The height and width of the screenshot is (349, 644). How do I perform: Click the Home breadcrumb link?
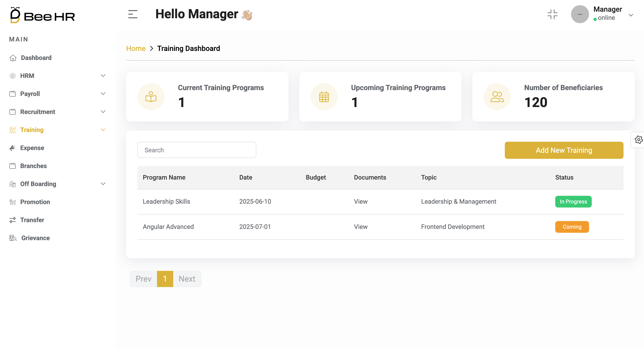(136, 48)
